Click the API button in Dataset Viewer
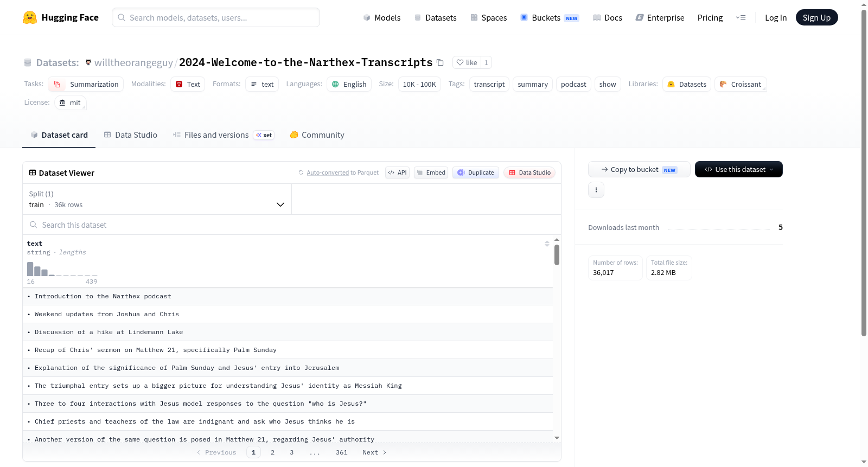The image size is (868, 467). click(397, 172)
